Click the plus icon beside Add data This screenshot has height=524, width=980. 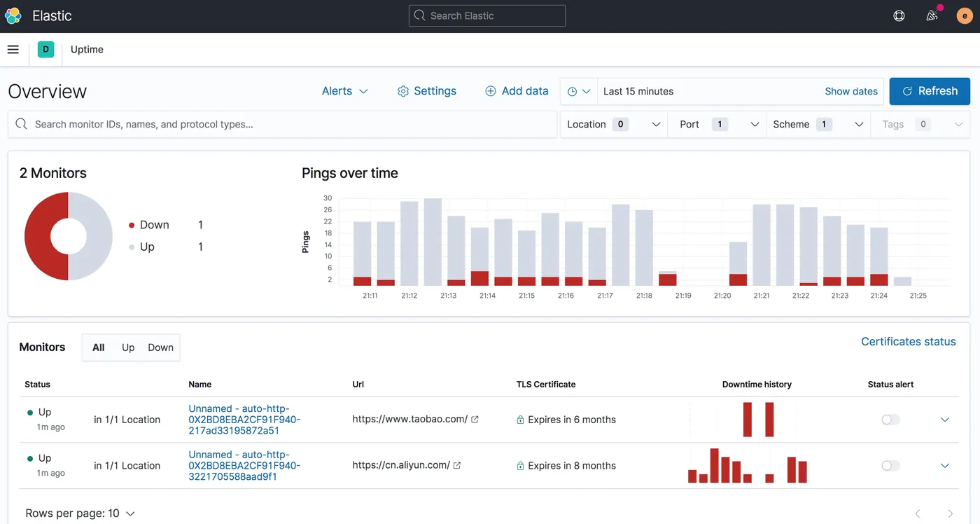tap(491, 91)
